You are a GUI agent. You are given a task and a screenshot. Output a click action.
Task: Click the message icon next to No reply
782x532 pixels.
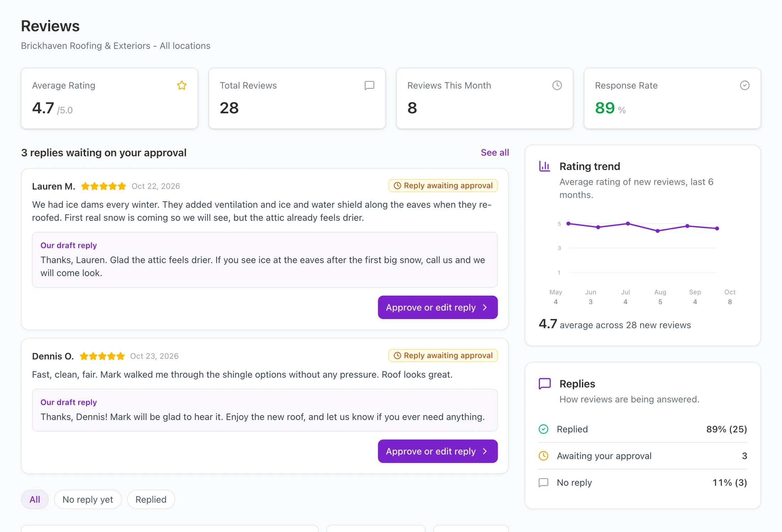(x=543, y=482)
